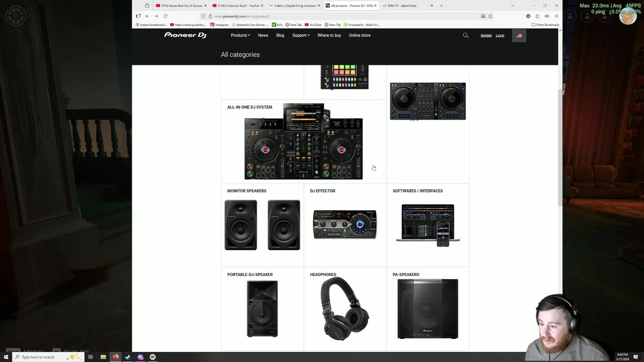Open the Discord taskbar icon

pyautogui.click(x=140, y=357)
